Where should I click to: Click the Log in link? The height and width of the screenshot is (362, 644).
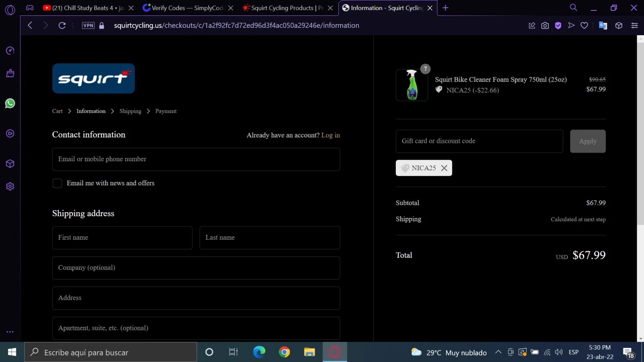click(331, 135)
